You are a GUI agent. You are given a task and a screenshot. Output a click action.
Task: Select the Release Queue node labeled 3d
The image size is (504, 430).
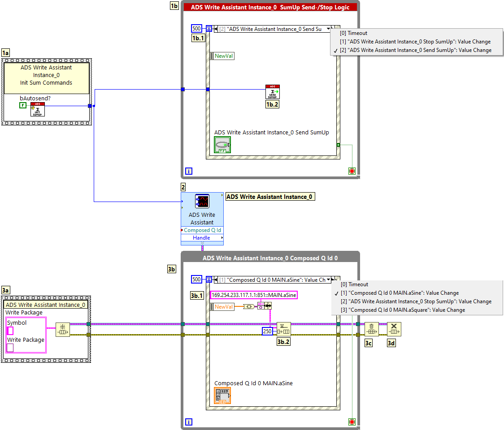(x=394, y=329)
